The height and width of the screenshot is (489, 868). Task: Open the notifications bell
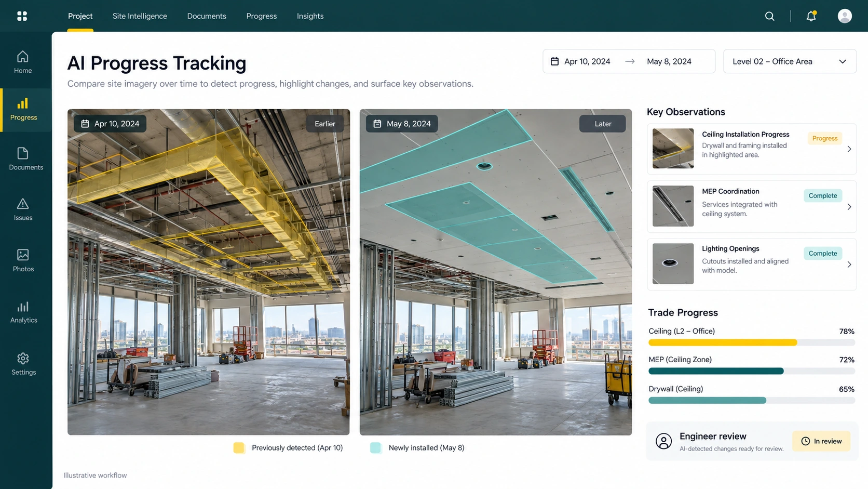[811, 16]
